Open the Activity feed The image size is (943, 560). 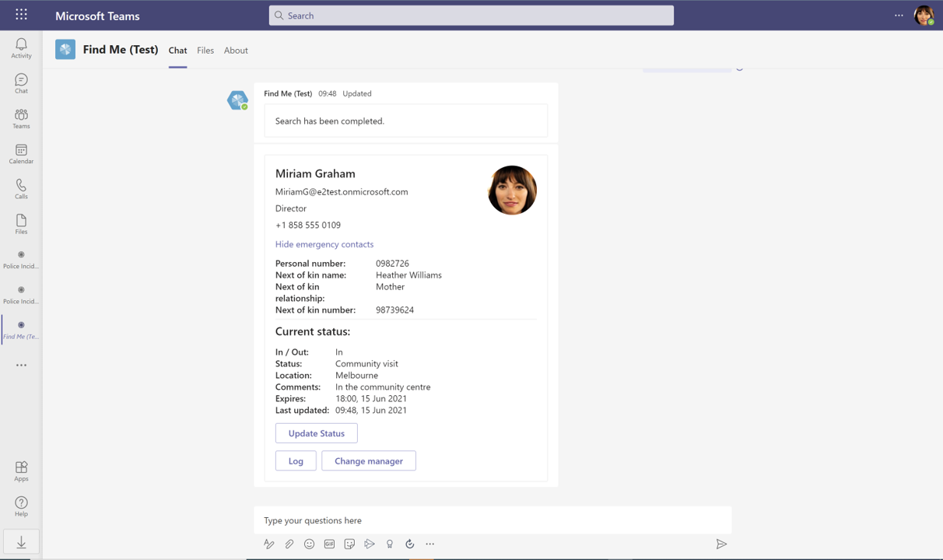21,48
